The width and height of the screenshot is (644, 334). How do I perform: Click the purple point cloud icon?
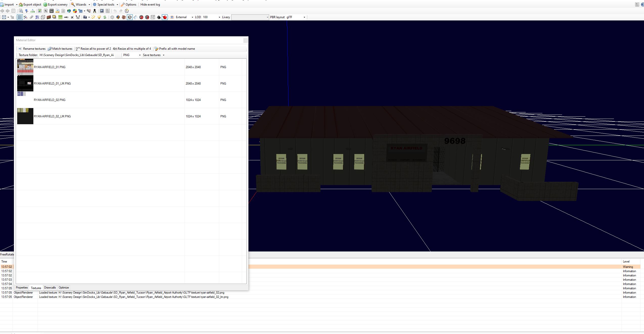[37, 17]
